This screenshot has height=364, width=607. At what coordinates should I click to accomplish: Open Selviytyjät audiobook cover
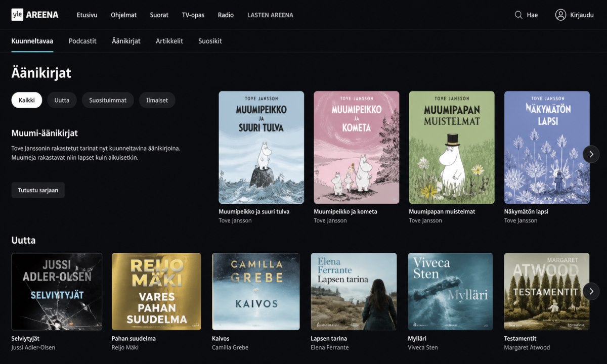pos(57,291)
